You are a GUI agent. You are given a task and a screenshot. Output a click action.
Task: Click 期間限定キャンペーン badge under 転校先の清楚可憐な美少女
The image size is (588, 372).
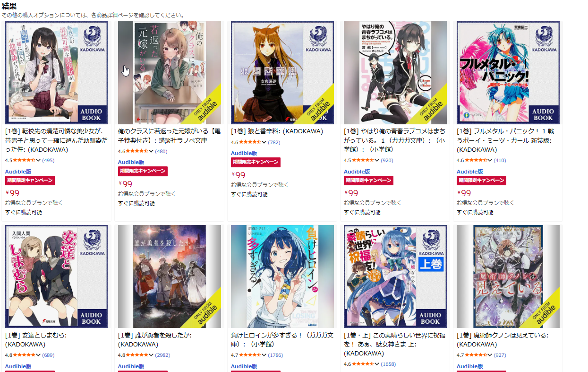[x=30, y=181]
